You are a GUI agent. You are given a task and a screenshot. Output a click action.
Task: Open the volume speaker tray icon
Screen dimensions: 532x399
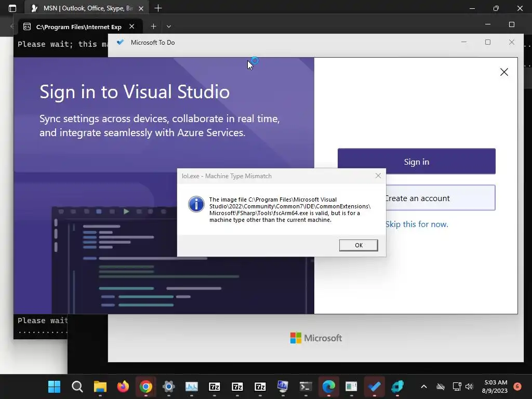(x=469, y=387)
